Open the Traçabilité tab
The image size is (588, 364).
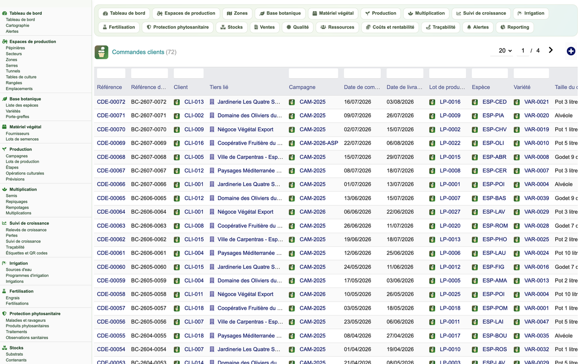coord(441,27)
